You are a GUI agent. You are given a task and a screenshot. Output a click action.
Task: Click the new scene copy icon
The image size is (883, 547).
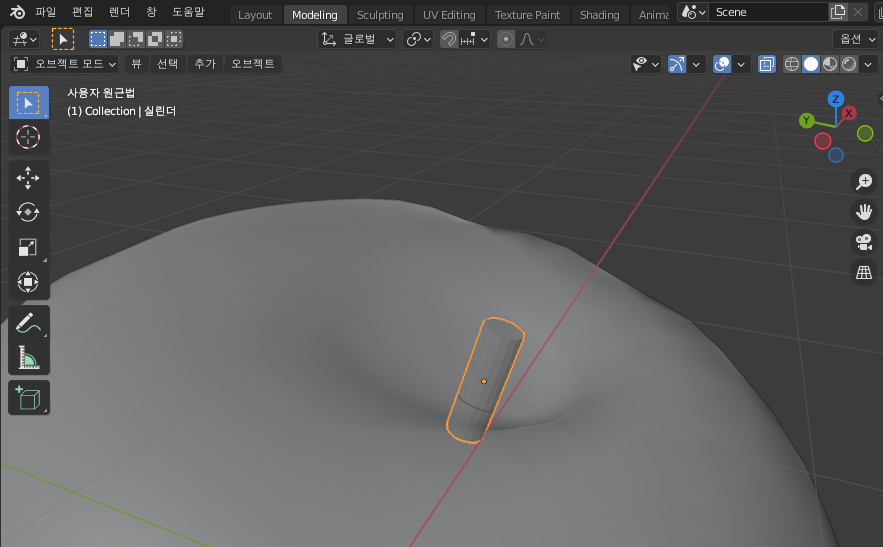pyautogui.click(x=838, y=12)
